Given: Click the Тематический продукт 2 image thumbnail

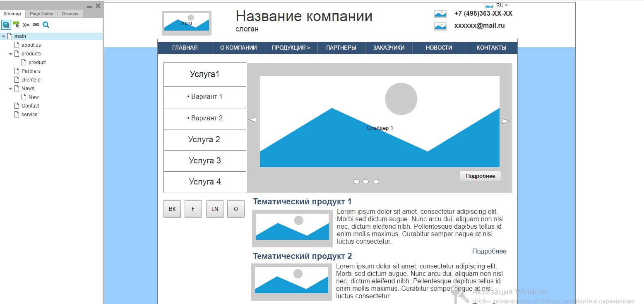Looking at the screenshot, I should point(291,282).
